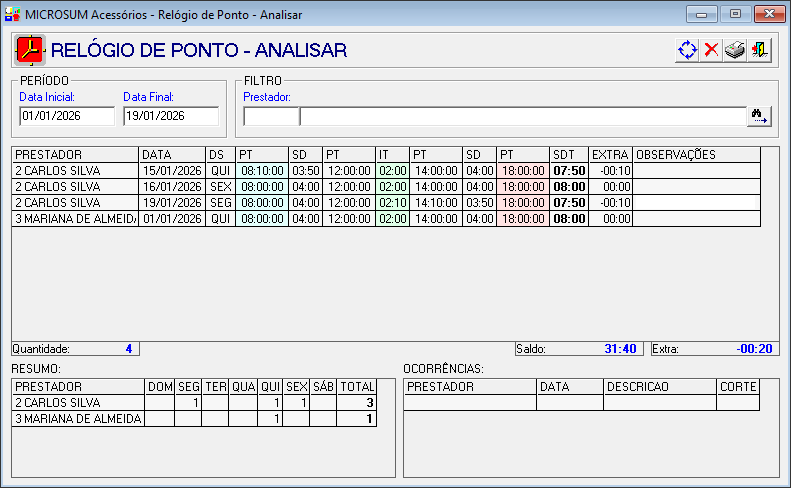This screenshot has width=791, height=488.
Task: Click the 14:10:00 time cell
Action: 436,203
